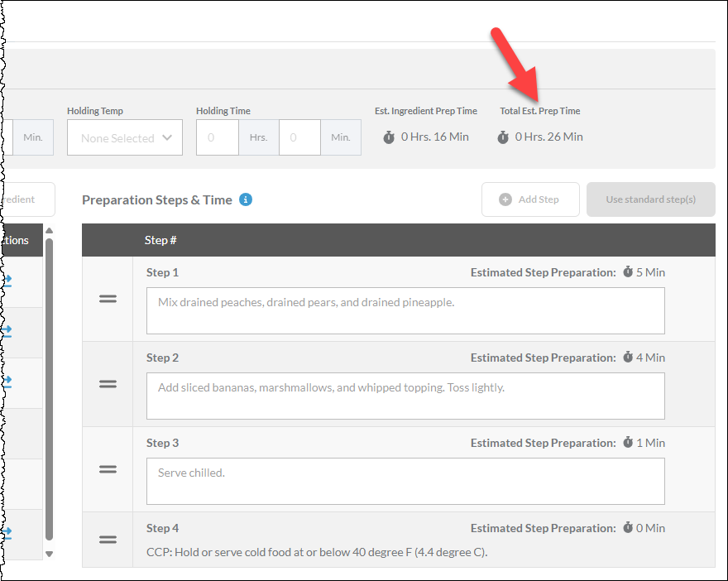Click the stopwatch icon for Total Est. Prep Time
The image size is (728, 581).
click(503, 137)
